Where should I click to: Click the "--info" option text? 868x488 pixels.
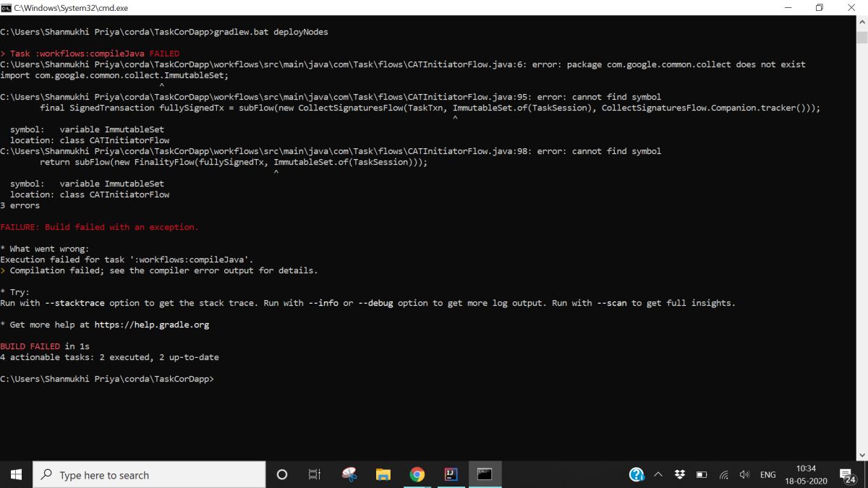[x=323, y=303]
